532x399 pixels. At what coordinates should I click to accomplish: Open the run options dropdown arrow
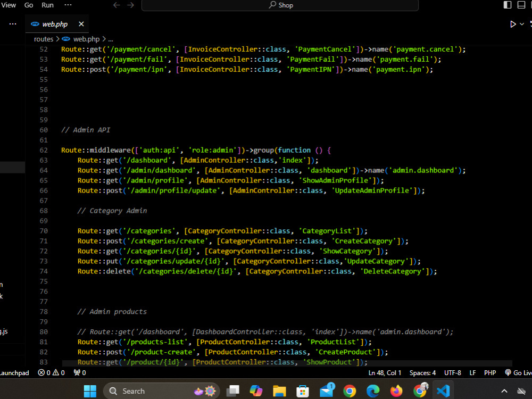522,24
